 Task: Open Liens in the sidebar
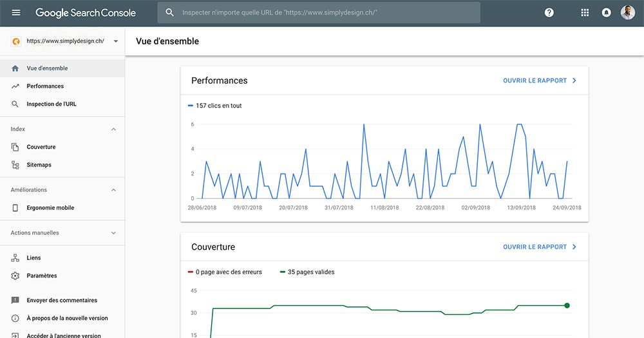[x=62, y=258]
